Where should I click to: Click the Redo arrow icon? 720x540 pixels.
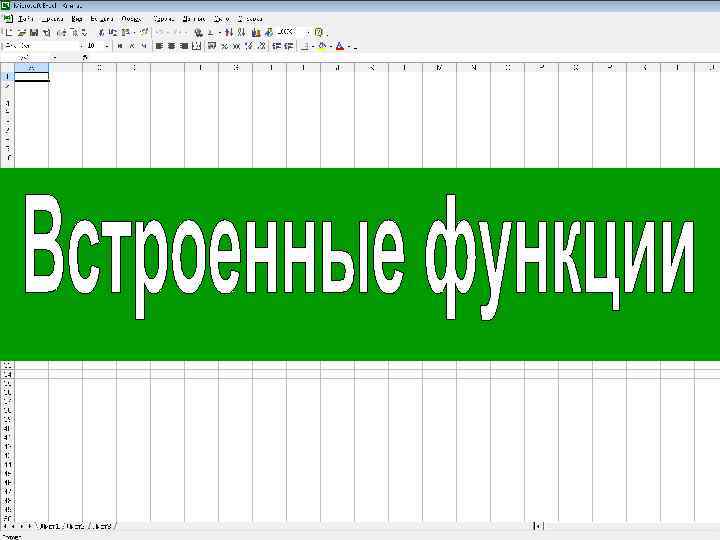(x=177, y=32)
